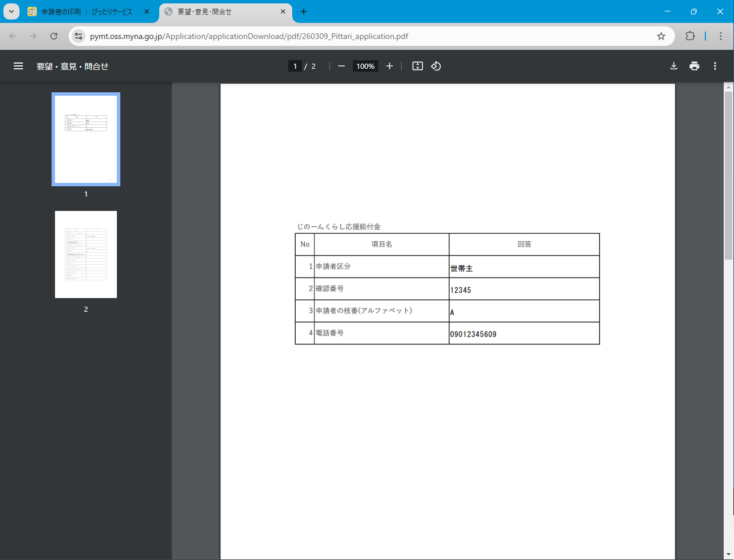Expand the tab search dropdown
The width and height of the screenshot is (734, 560).
[11, 11]
